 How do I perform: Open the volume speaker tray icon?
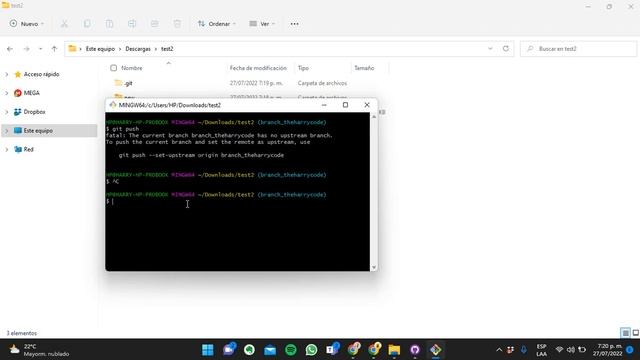[571, 350]
